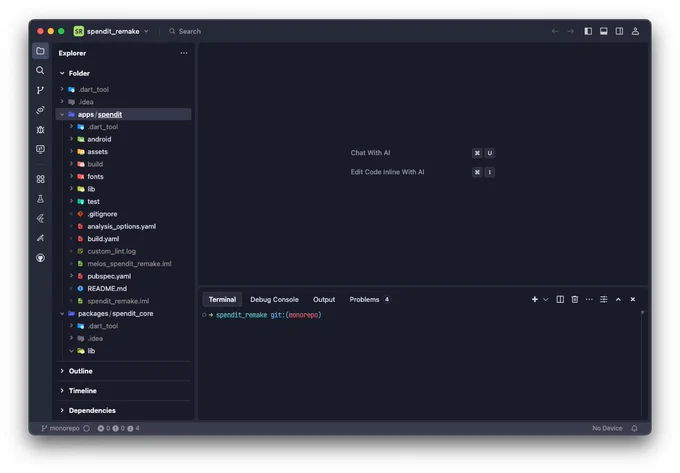This screenshot has width=680, height=473.
Task: Click the sync circle in status bar
Action: pyautogui.click(x=86, y=428)
